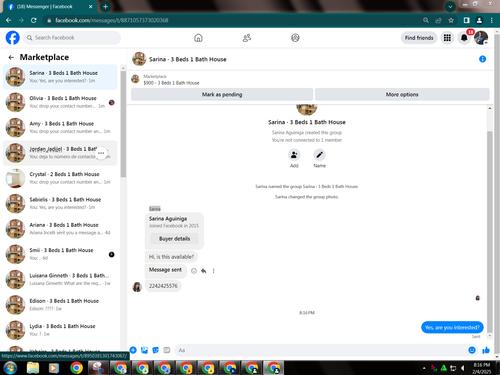Screen dimensions: 500x375
Task: Go back in browser history
Action: coord(9,20)
